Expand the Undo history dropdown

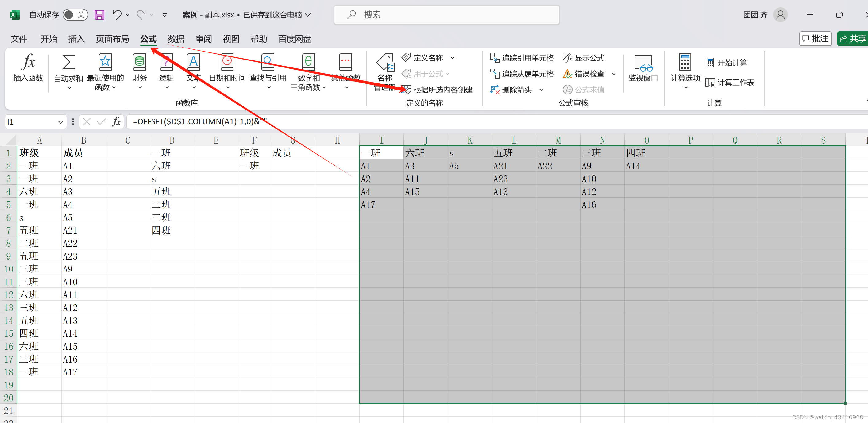pyautogui.click(x=128, y=15)
